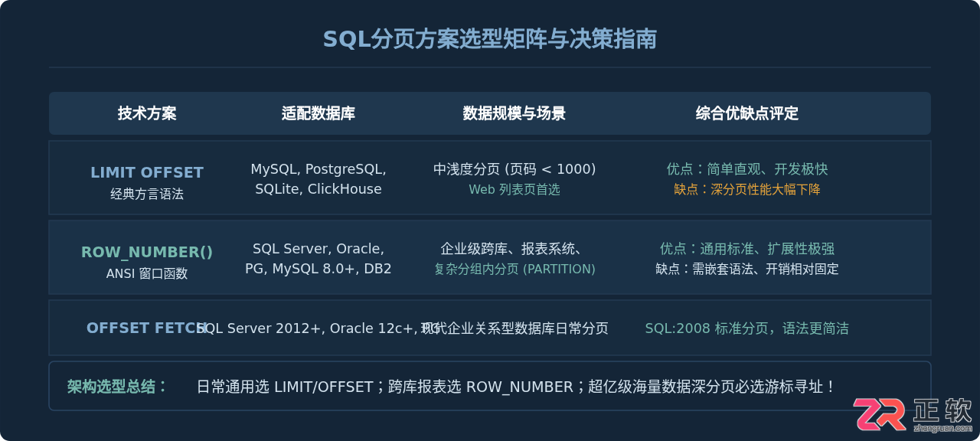Select the 技术方案 column header
This screenshot has width=980, height=441.
[x=147, y=113]
